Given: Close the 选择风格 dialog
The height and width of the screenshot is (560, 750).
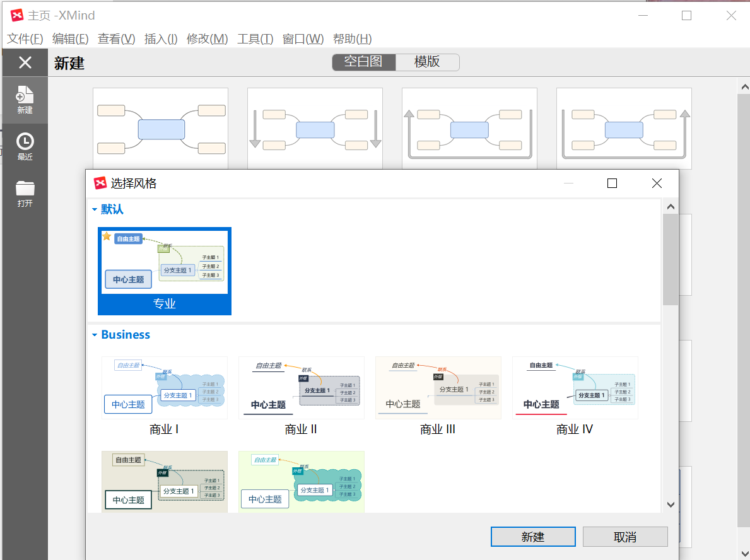Looking at the screenshot, I should pos(657,183).
